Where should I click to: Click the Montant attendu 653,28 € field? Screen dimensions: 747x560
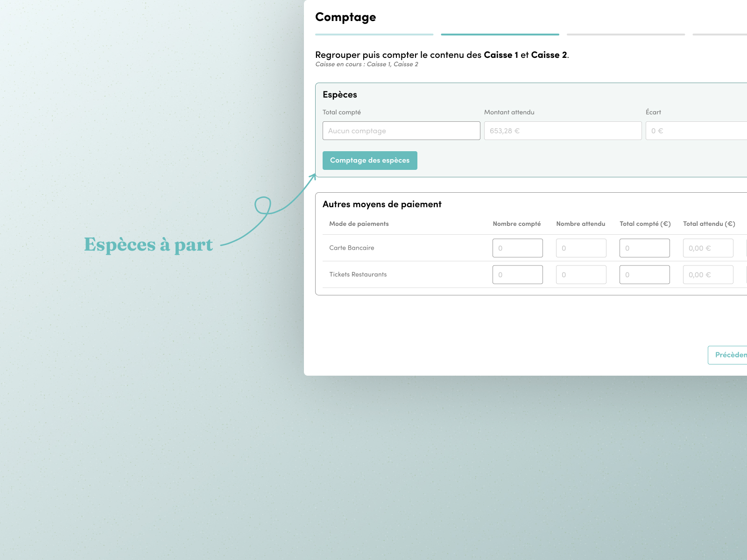point(563,131)
